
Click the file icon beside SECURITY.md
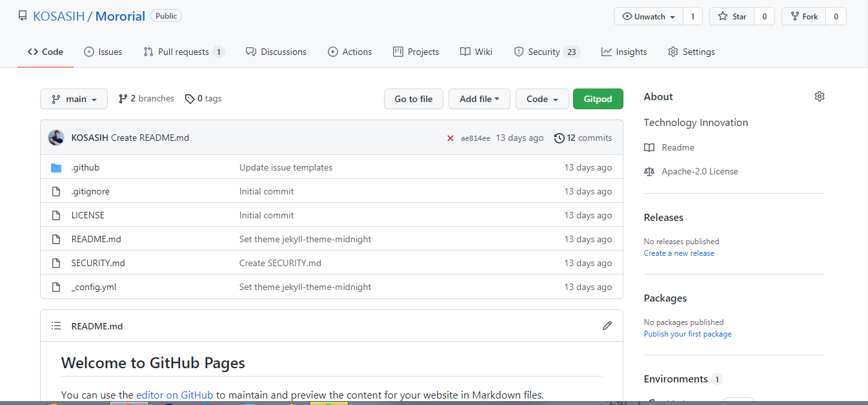click(x=56, y=263)
